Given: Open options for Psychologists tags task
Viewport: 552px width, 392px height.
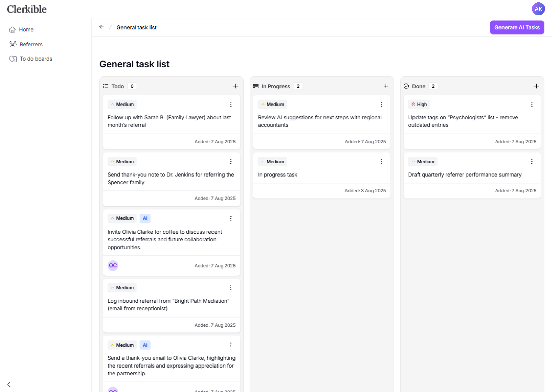Looking at the screenshot, I should (531, 105).
